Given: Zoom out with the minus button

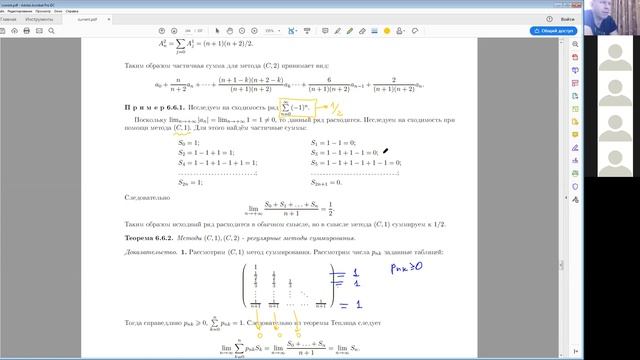Looking at the screenshot, I should [x=242, y=31].
